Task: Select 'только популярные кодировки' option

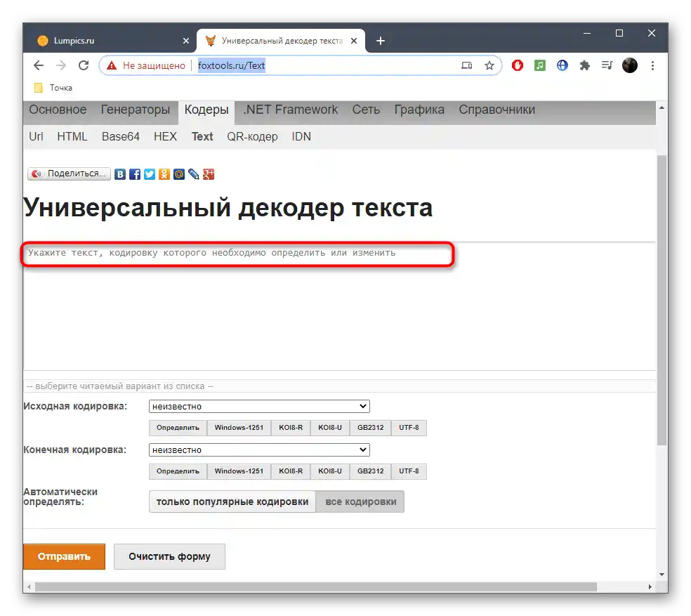Action: (232, 502)
